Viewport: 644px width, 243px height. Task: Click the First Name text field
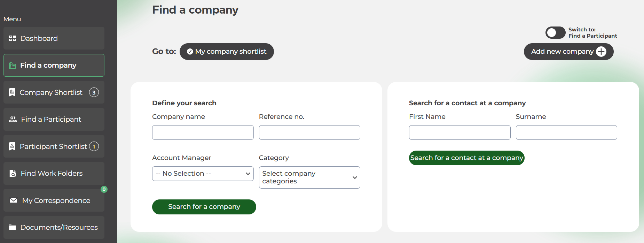tap(460, 132)
